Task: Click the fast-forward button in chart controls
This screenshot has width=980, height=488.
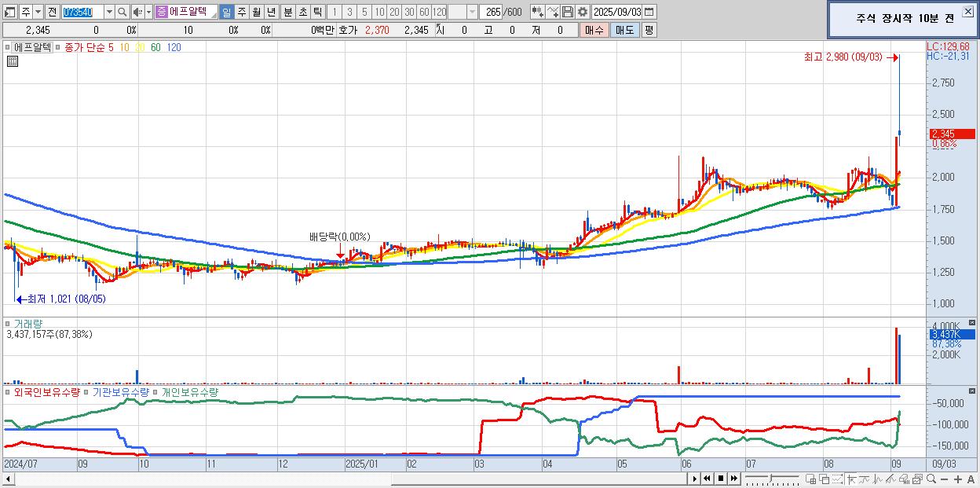Action: (733, 479)
